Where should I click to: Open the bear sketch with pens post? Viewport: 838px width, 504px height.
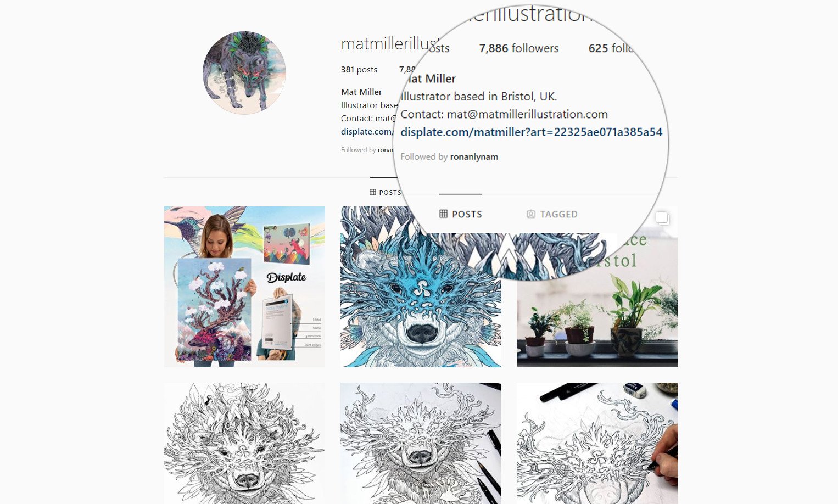(x=421, y=443)
